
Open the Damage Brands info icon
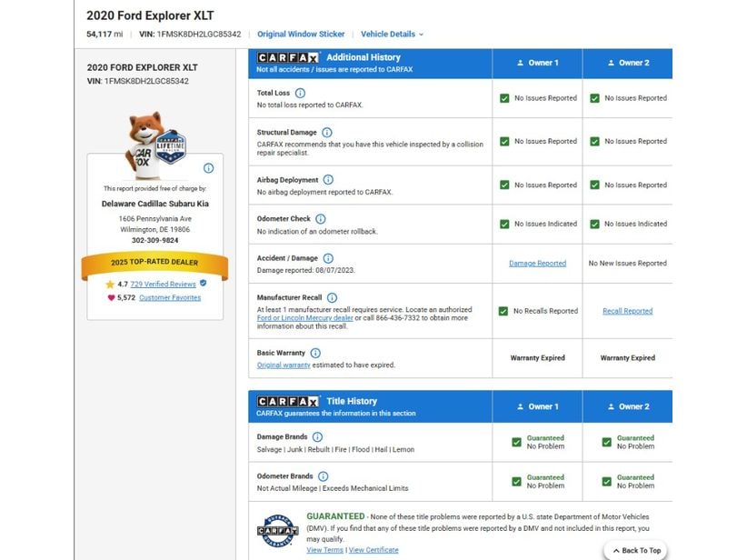[x=317, y=437]
